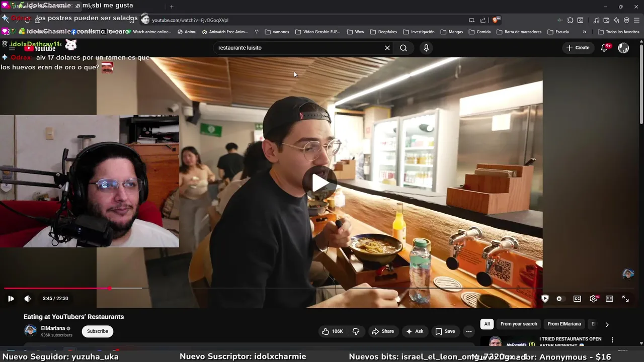This screenshot has height=362, width=644.
Task: Select the From ElMariana chip
Action: (564, 324)
